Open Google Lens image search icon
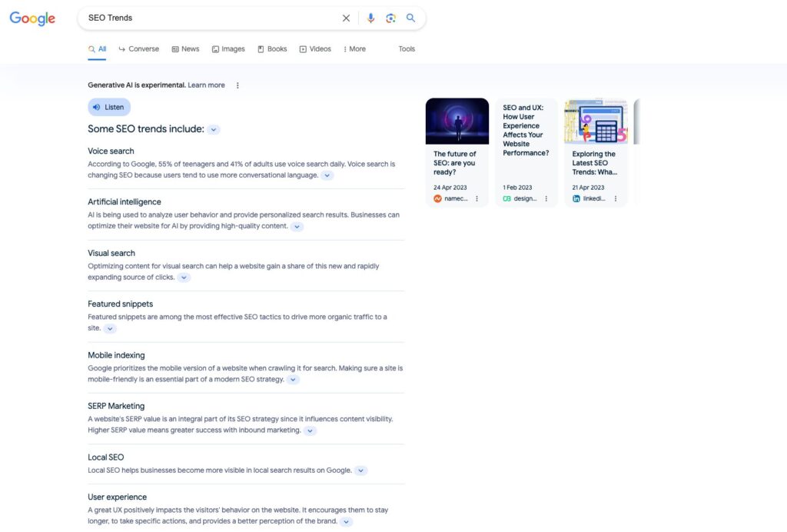Image resolution: width=787 pixels, height=532 pixels. pos(390,18)
